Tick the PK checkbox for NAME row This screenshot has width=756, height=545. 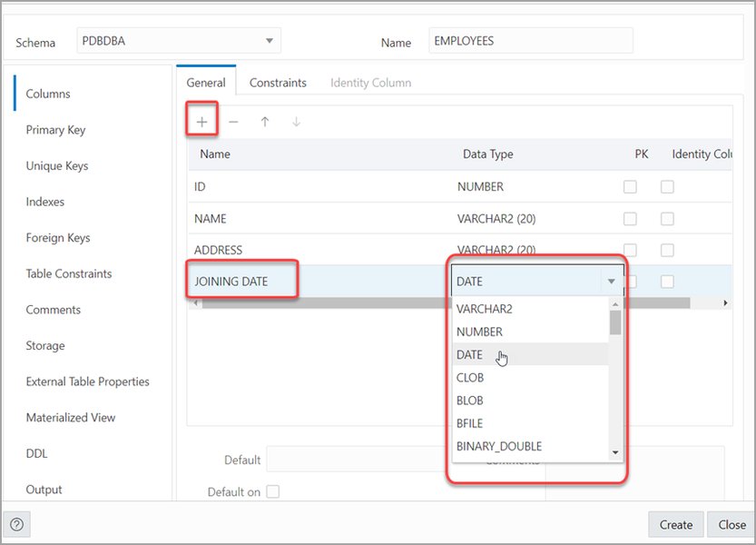(630, 219)
